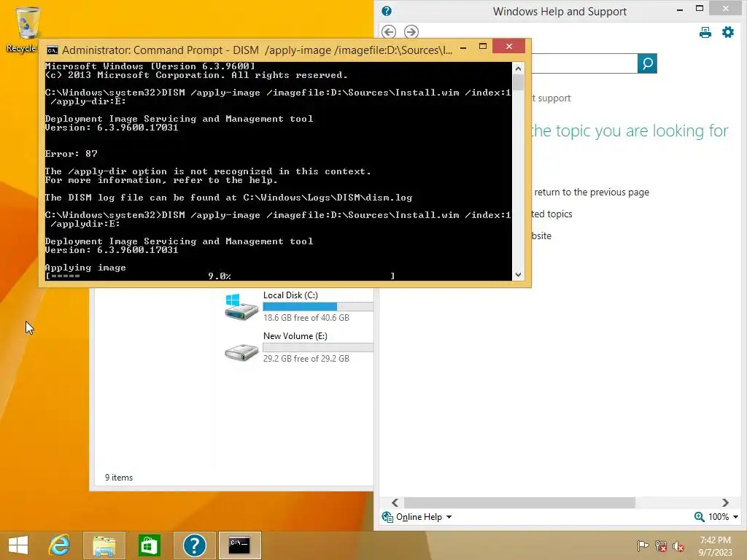Open the 100% zoom level dropdown arrow
The height and width of the screenshot is (560, 747).
[x=735, y=517]
